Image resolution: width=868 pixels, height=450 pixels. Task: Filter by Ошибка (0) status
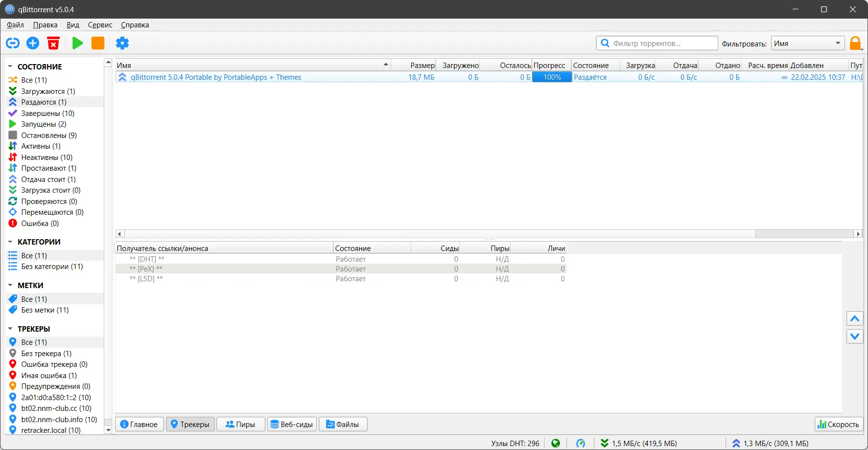click(40, 223)
